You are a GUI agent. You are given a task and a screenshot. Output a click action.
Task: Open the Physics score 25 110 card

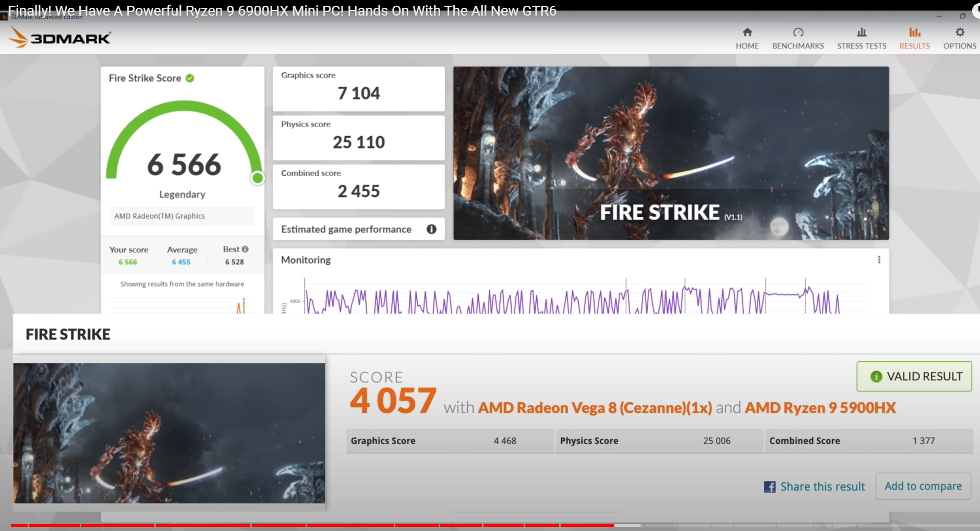pyautogui.click(x=359, y=138)
